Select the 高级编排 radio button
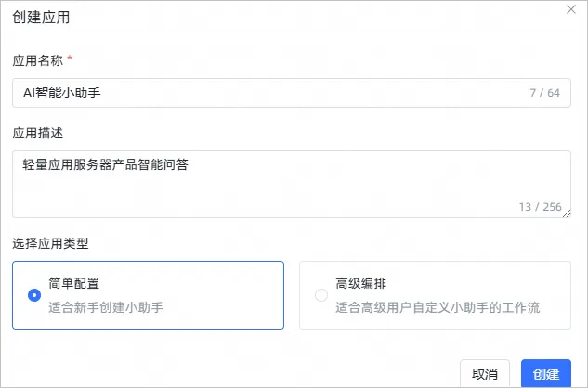This screenshot has height=388, width=588. point(321,295)
